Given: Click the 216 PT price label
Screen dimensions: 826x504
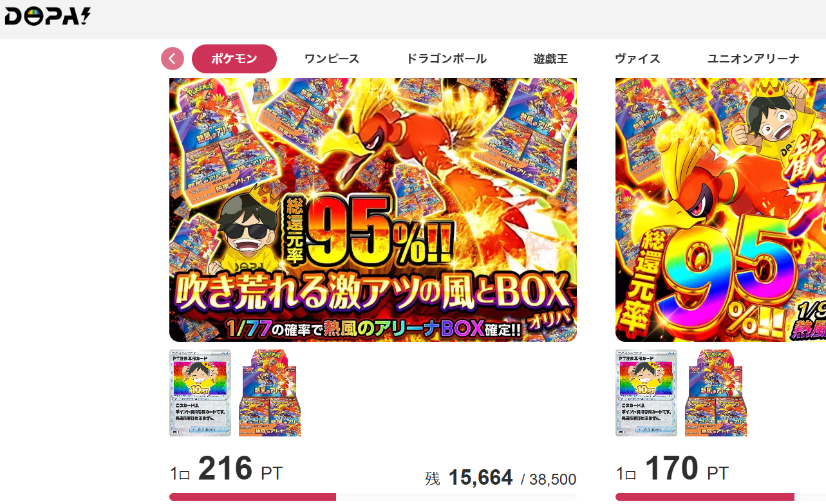Looking at the screenshot, I should coord(226,470).
